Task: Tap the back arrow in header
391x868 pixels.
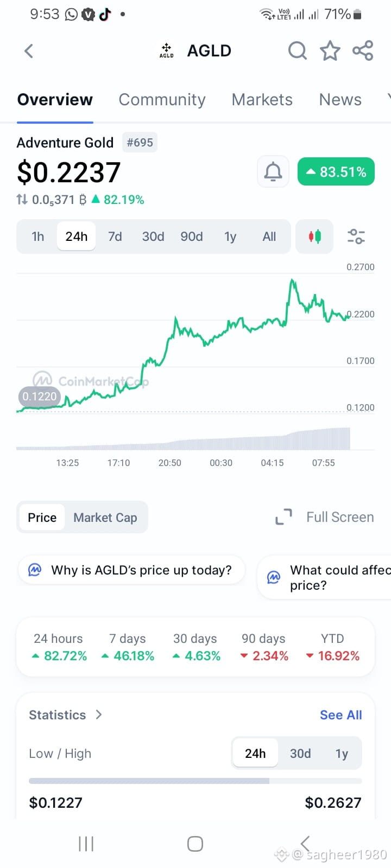Action: tap(29, 51)
